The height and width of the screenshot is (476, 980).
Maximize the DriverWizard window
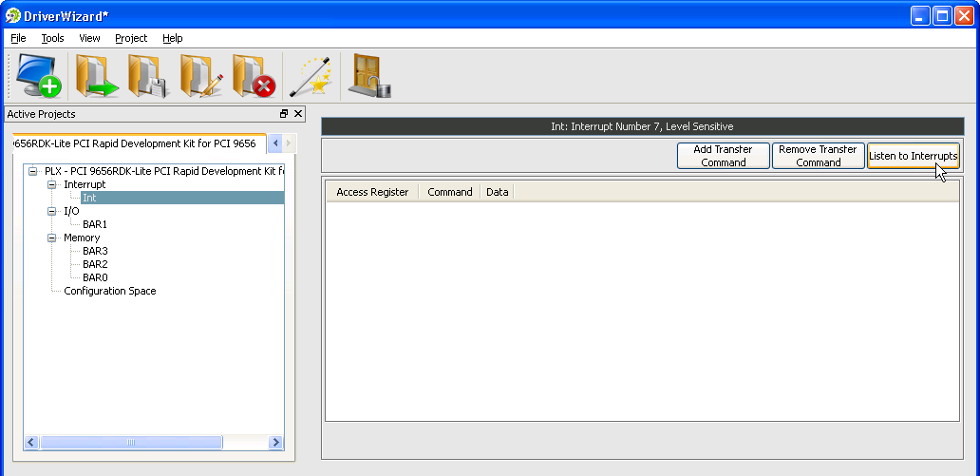[942, 15]
